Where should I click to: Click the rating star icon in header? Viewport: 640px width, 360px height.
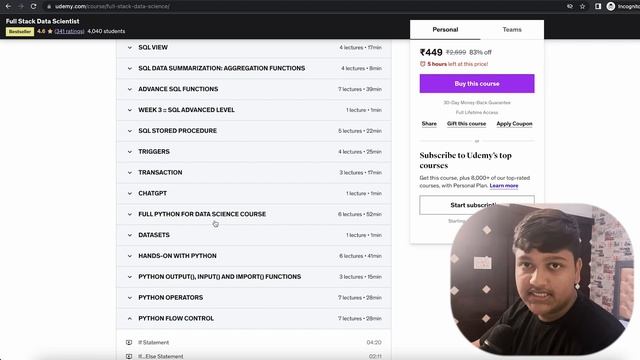(x=50, y=31)
